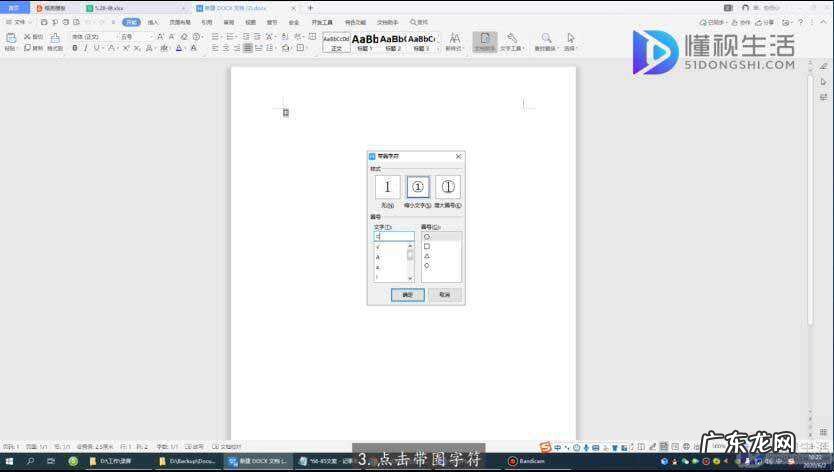Confirm dialog with 确定 button
This screenshot has height=472, width=834.
(x=407, y=295)
